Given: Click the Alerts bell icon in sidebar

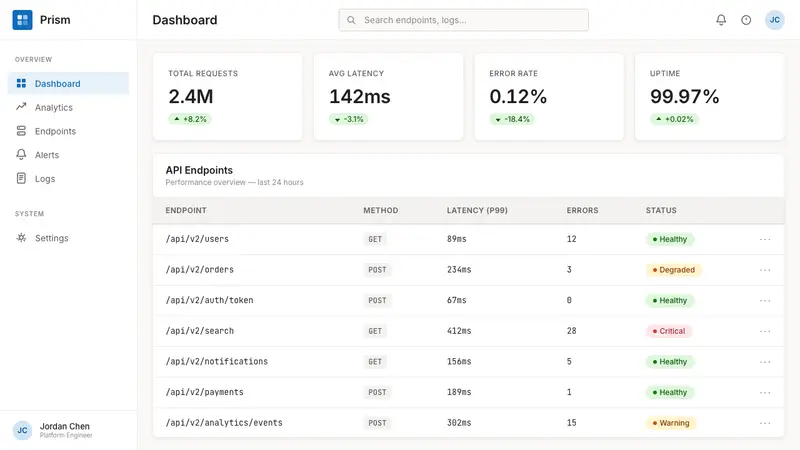Looking at the screenshot, I should [x=21, y=154].
